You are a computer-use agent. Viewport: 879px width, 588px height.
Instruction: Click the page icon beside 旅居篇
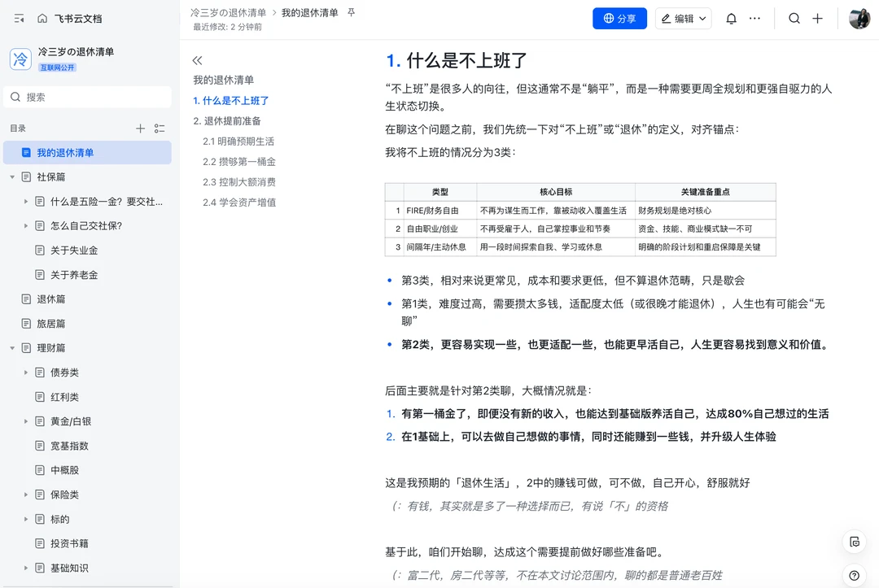tap(26, 324)
